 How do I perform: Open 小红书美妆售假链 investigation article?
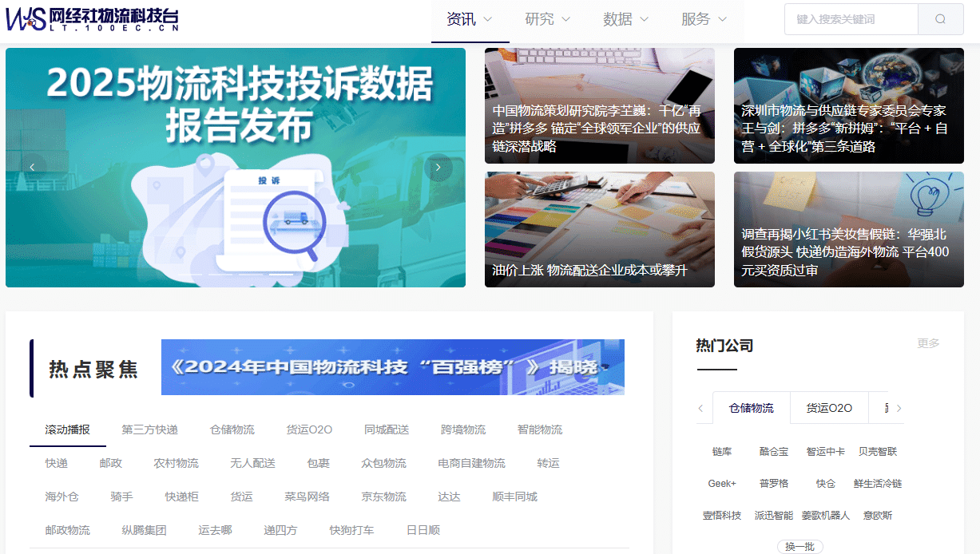[x=849, y=229]
